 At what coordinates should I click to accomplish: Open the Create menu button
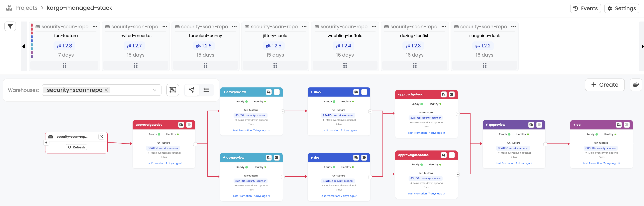(x=604, y=85)
